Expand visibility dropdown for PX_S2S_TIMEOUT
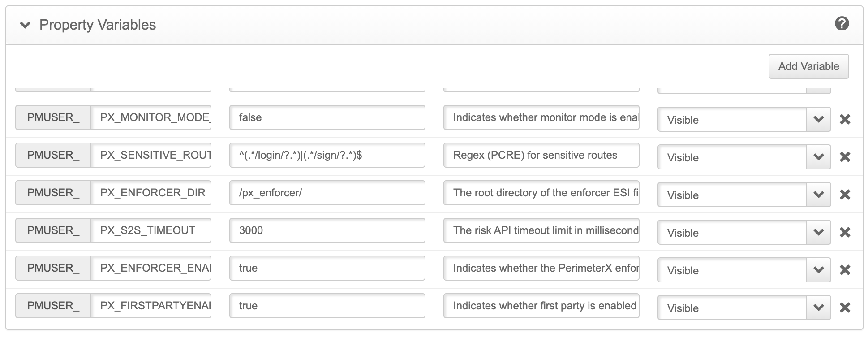Screen dimensions: 868x338 (x=818, y=232)
